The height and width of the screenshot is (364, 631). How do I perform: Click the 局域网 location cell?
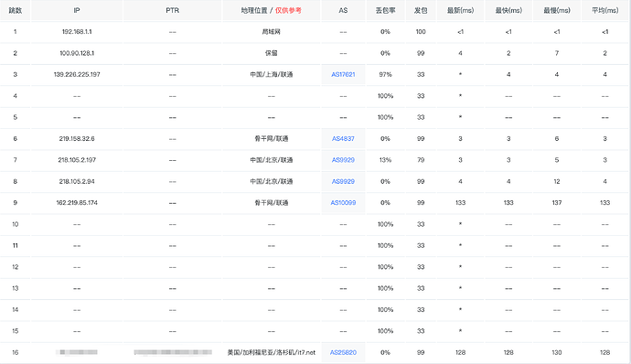tap(272, 32)
